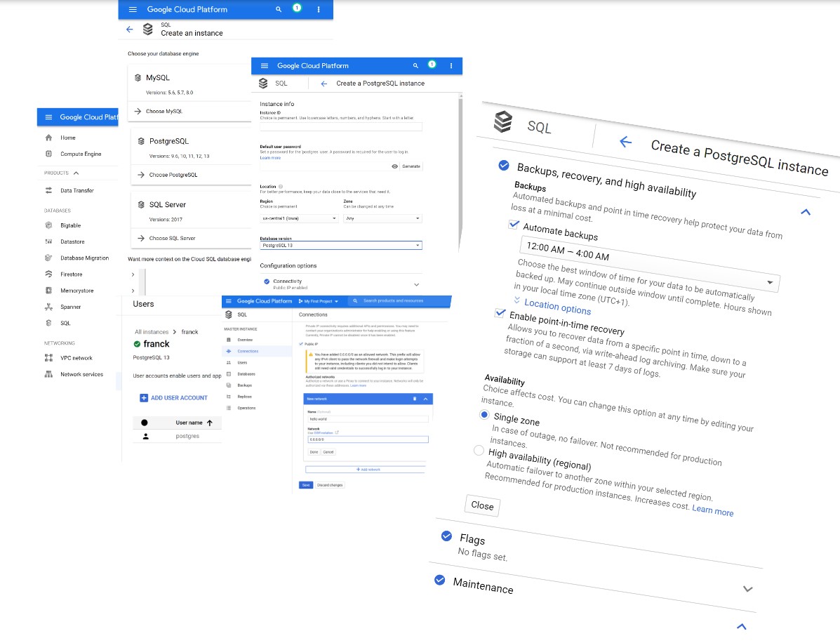Image resolution: width=840 pixels, height=643 pixels.
Task: Click the Network field containing 0.0.0.0/0
Action: point(368,439)
